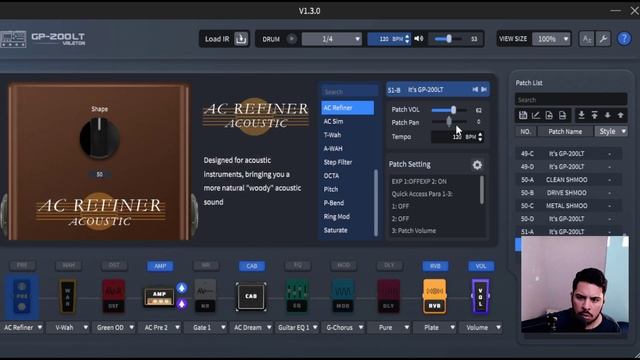Screen dimensions: 640x360
Task: Sort by NO. column header
Action: [525, 131]
